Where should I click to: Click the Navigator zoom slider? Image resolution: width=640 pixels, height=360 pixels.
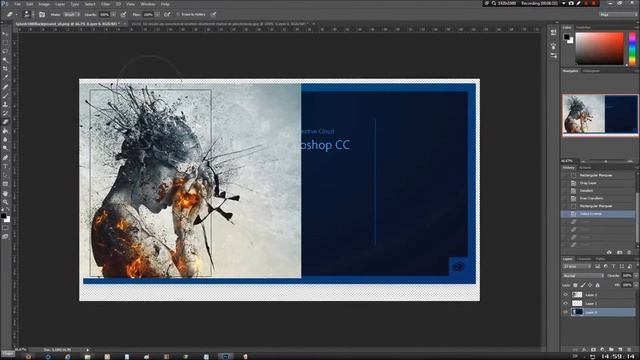pyautogui.click(x=606, y=161)
